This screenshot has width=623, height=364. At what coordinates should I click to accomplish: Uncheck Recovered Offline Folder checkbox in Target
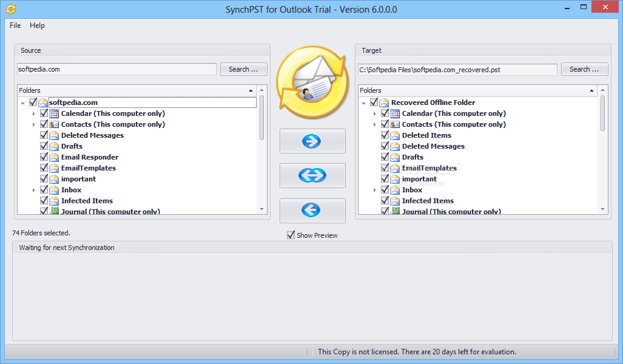(x=374, y=102)
